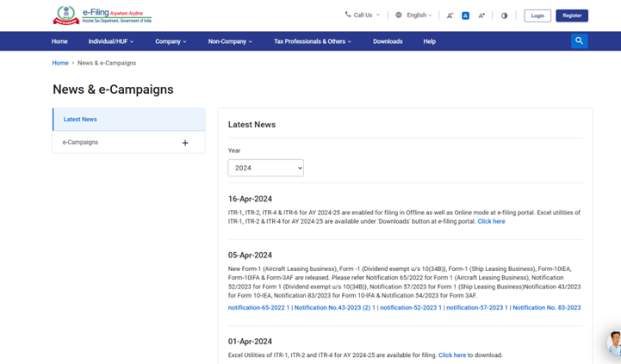Open the chat assistant avatar
This screenshot has width=621, height=364.
(x=613, y=342)
